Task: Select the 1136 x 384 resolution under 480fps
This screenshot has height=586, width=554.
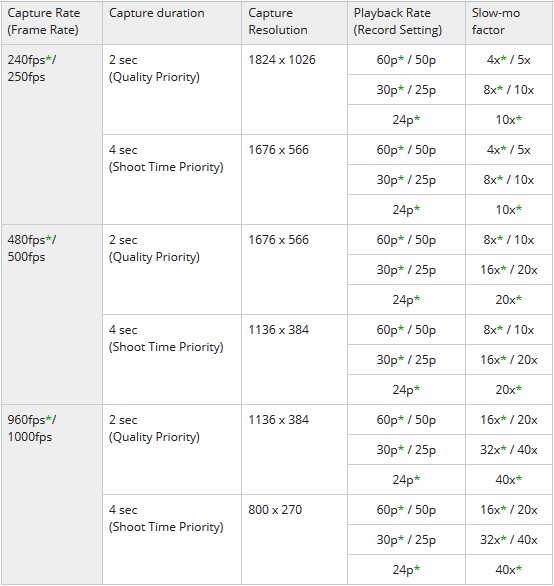Action: (x=294, y=360)
